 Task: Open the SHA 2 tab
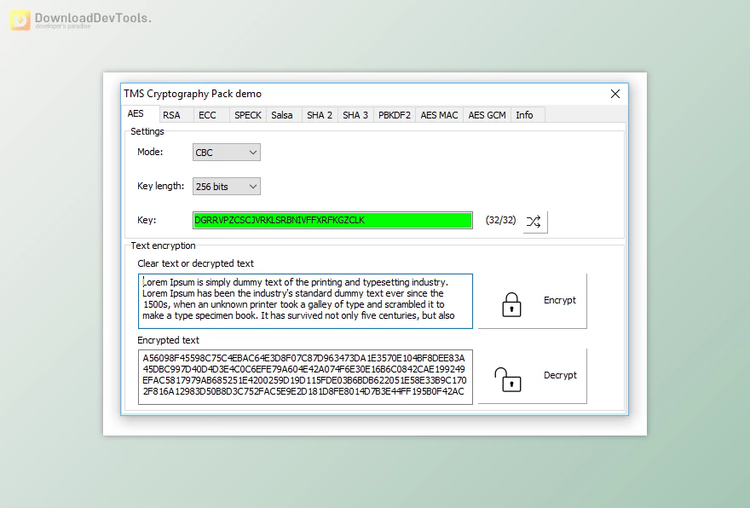pyautogui.click(x=320, y=115)
